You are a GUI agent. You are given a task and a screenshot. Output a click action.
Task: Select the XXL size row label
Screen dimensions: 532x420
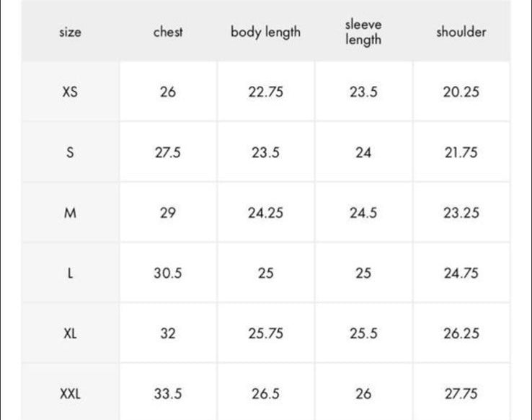(70, 394)
